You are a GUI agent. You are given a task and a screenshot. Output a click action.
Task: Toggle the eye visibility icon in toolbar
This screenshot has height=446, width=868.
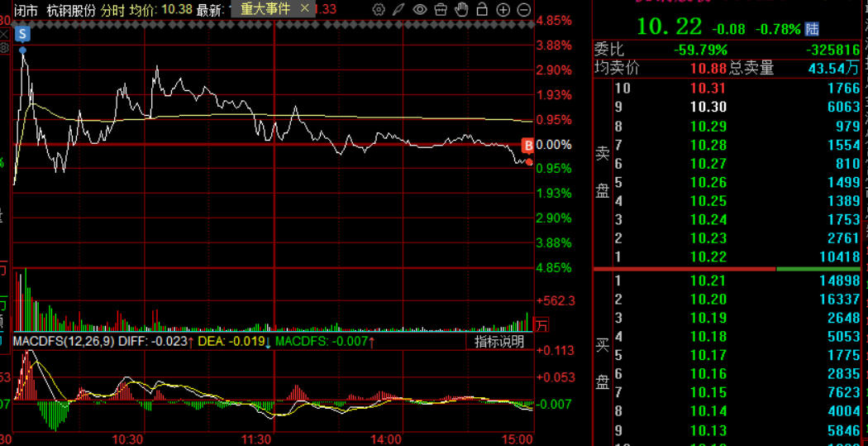coord(420,9)
